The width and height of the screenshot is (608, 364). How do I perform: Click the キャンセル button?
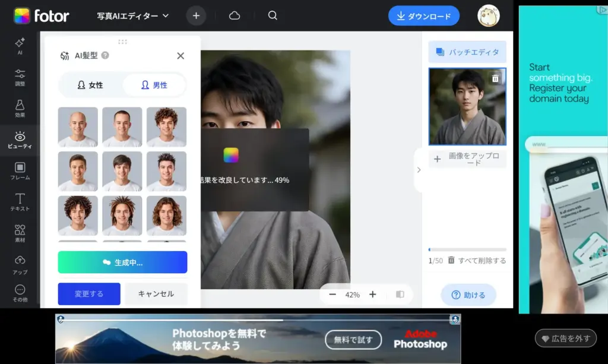pyautogui.click(x=156, y=294)
